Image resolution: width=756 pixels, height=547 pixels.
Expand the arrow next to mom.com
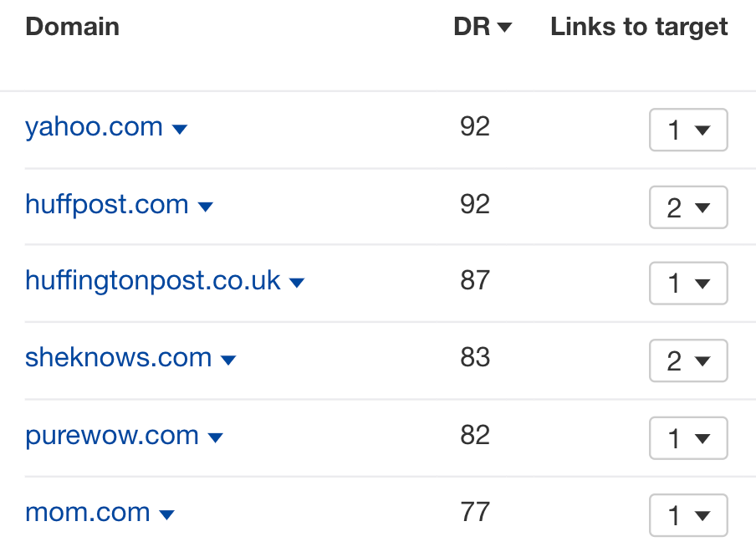point(166,515)
